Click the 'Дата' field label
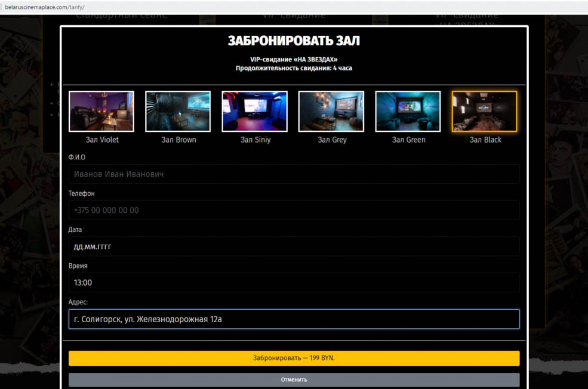The width and height of the screenshot is (588, 389). click(75, 230)
